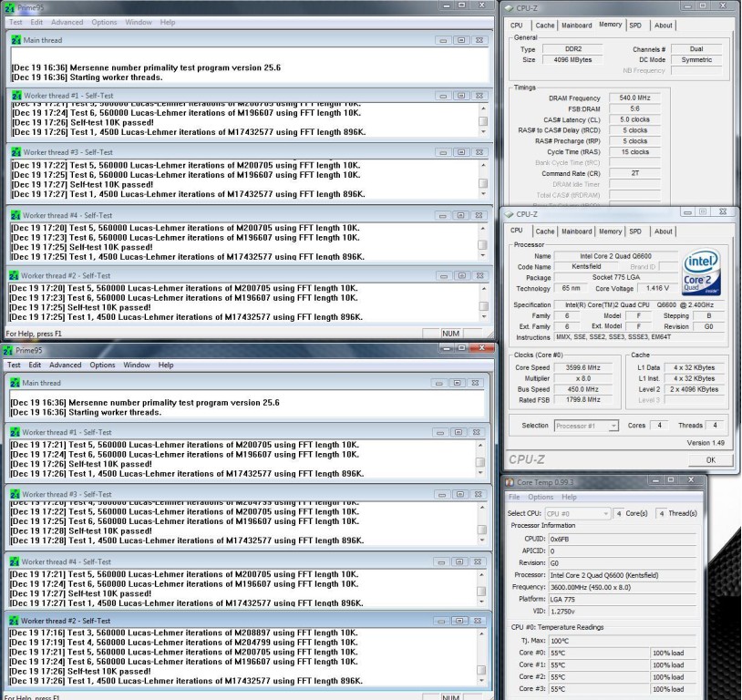Click the Worker thread #3 icon in lower Prime95
742x700 pixels.
[15, 494]
